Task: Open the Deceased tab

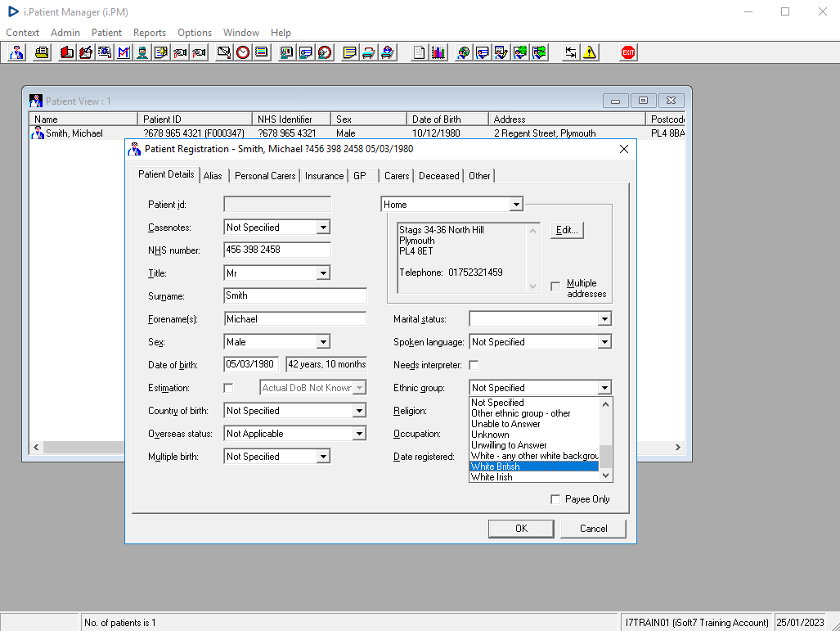Action: pos(438,176)
